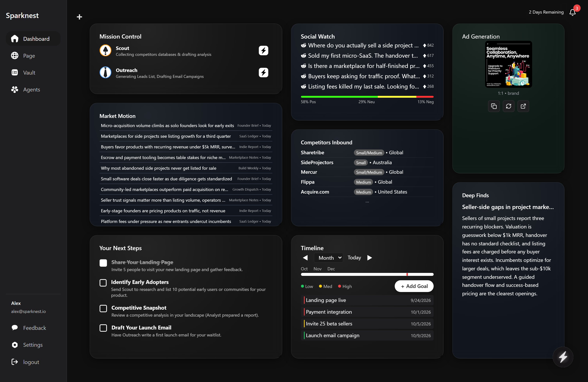Click the Sharetribe competitor row
This screenshot has height=382, width=588.
click(x=367, y=153)
